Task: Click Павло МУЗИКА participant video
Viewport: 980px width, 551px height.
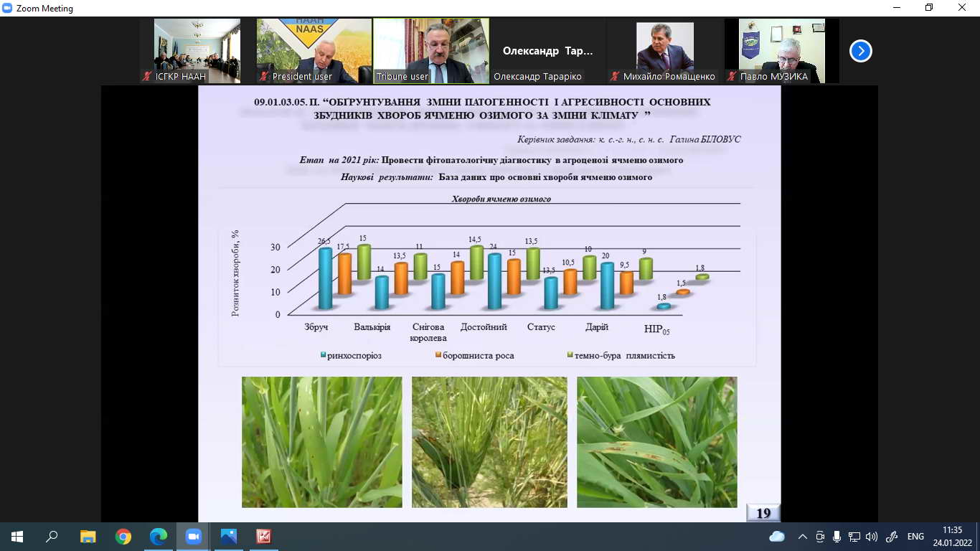Action: (781, 50)
